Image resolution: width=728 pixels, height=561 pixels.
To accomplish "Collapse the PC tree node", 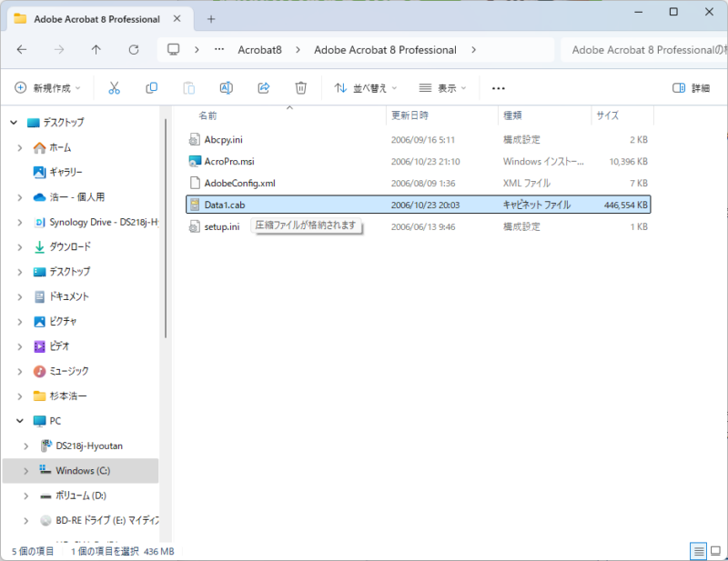I will 20,421.
